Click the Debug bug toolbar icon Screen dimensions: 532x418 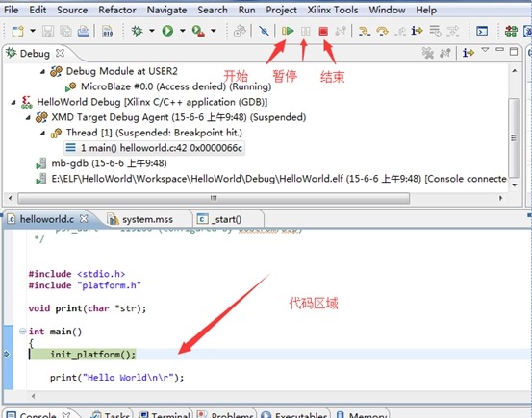point(138,31)
